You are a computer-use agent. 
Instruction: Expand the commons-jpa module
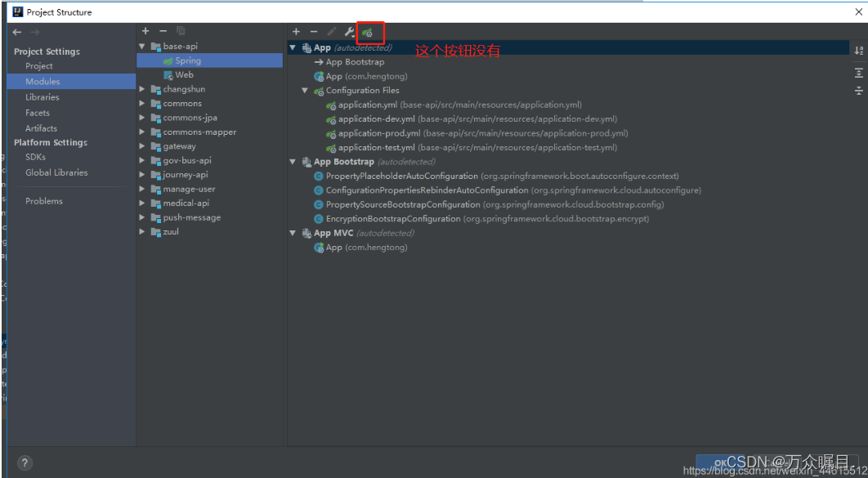(142, 118)
